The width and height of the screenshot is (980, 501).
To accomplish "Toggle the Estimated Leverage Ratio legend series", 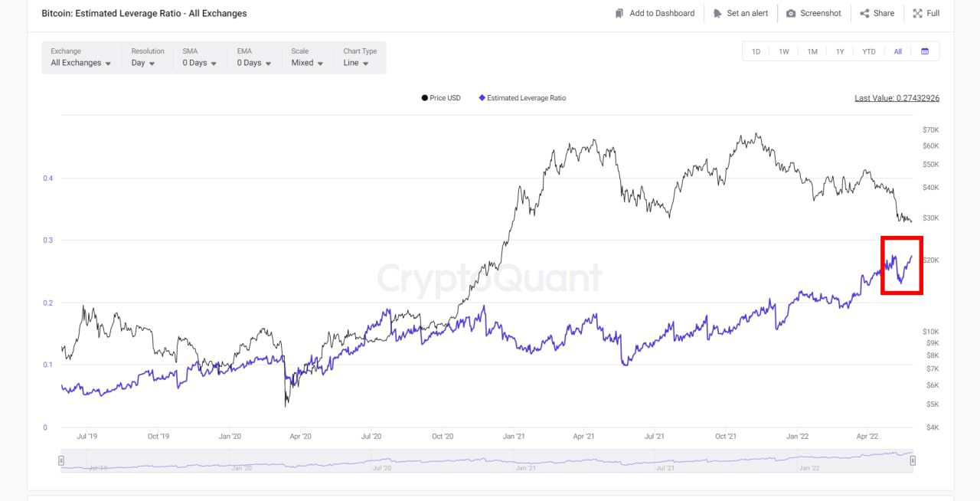I will pos(522,98).
